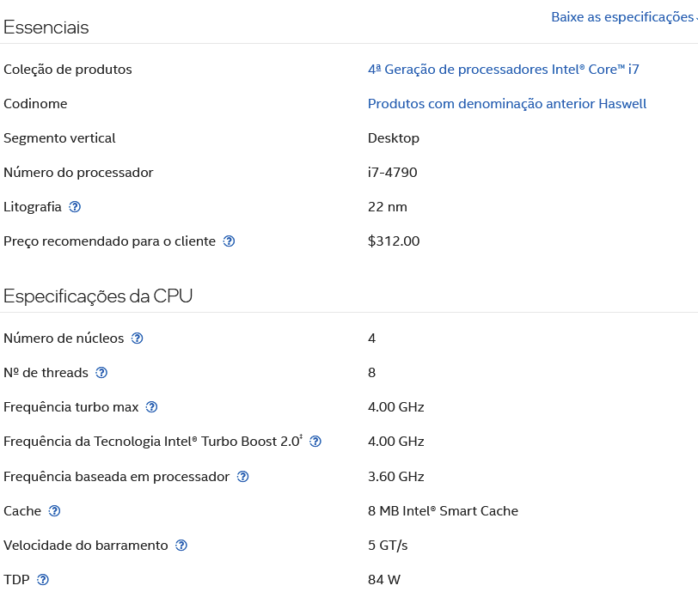Image resolution: width=698 pixels, height=616 pixels.
Task: Show info about Número de núcleos
Action: click(x=138, y=338)
